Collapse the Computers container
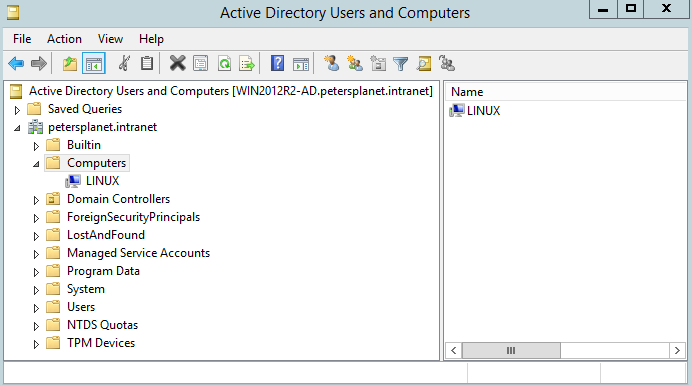 click(x=36, y=164)
